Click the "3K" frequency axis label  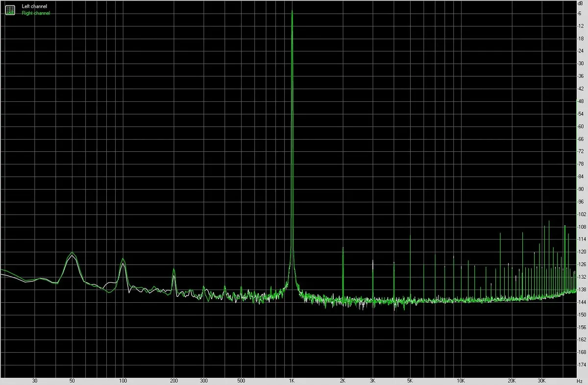373,381
